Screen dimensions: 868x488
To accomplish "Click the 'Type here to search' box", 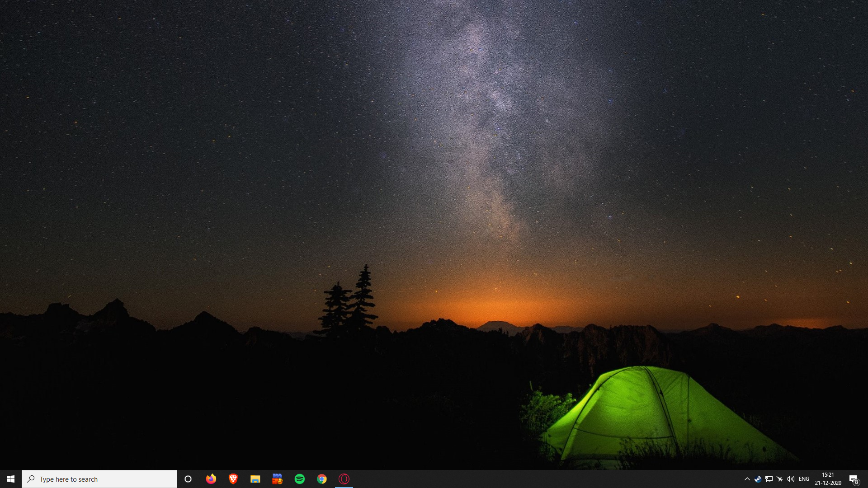I will point(99,479).
